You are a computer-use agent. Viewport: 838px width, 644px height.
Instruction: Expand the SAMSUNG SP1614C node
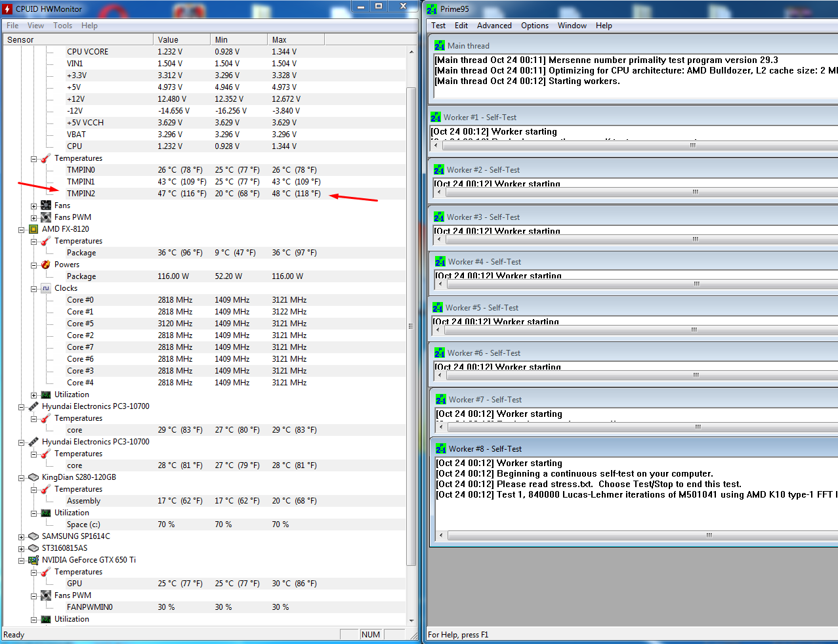coord(21,537)
